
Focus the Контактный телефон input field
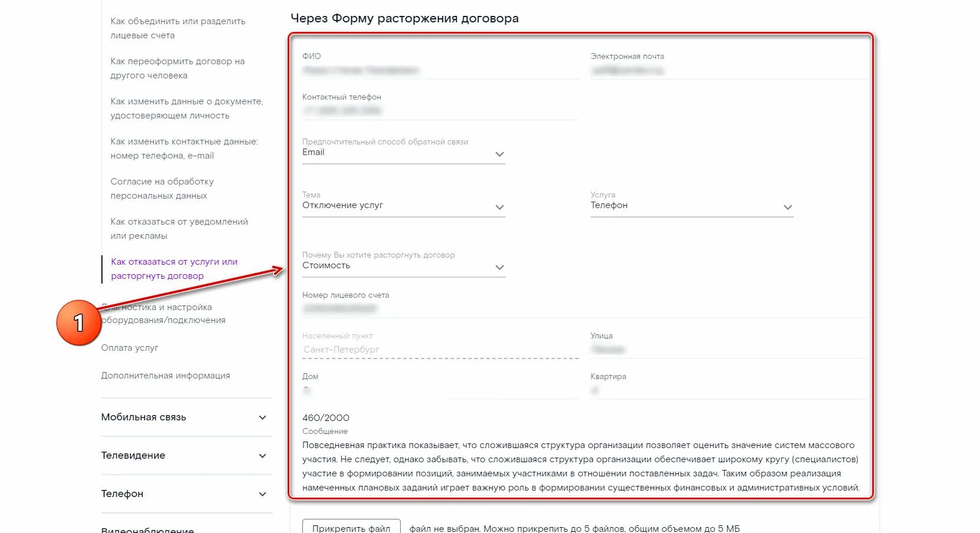(440, 111)
